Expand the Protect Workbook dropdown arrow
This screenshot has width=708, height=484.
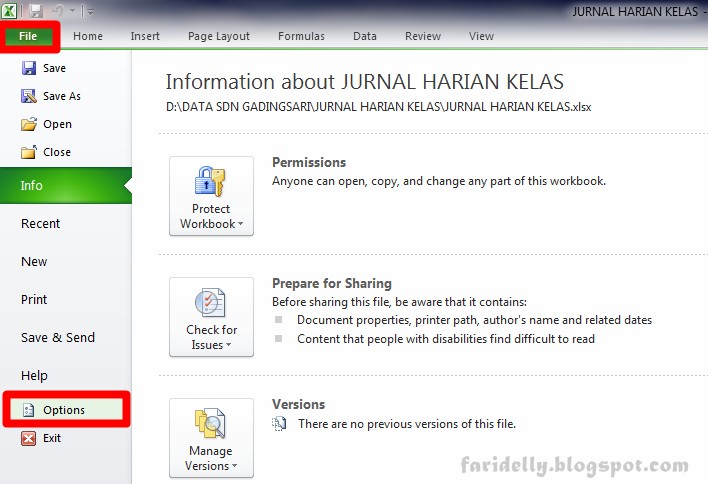tap(241, 223)
